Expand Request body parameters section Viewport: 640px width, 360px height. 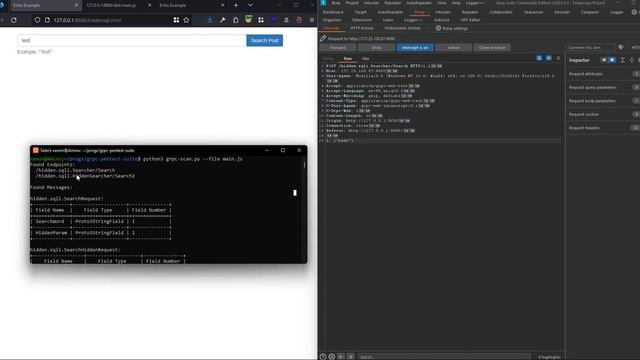604,101
